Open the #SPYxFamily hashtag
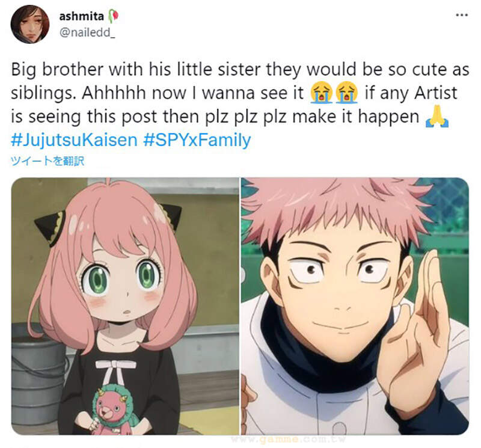The height and width of the screenshot is (448, 481). pyautogui.click(x=197, y=140)
